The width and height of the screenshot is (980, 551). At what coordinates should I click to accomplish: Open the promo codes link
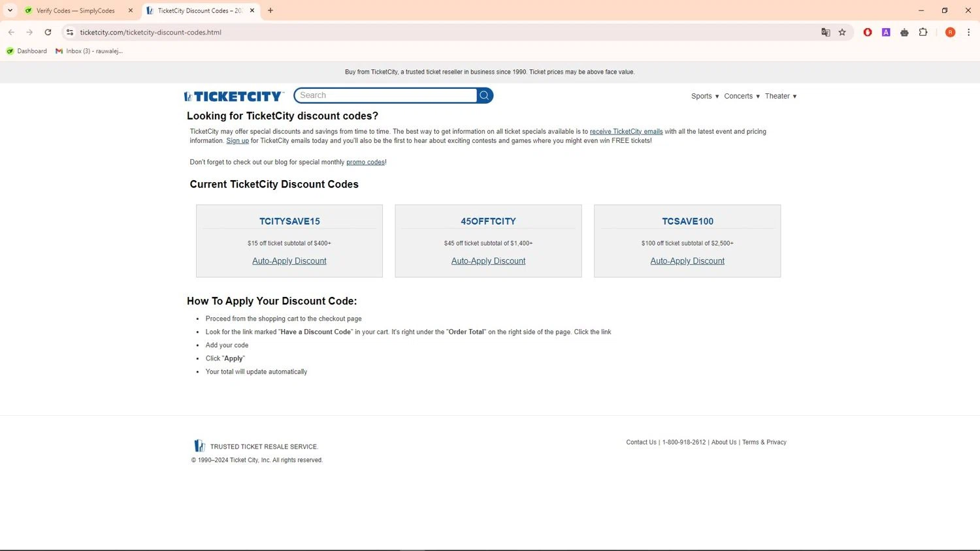pyautogui.click(x=365, y=162)
